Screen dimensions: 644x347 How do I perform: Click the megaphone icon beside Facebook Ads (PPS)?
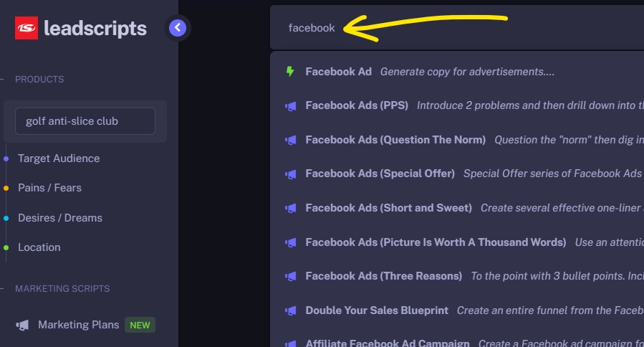(x=290, y=105)
